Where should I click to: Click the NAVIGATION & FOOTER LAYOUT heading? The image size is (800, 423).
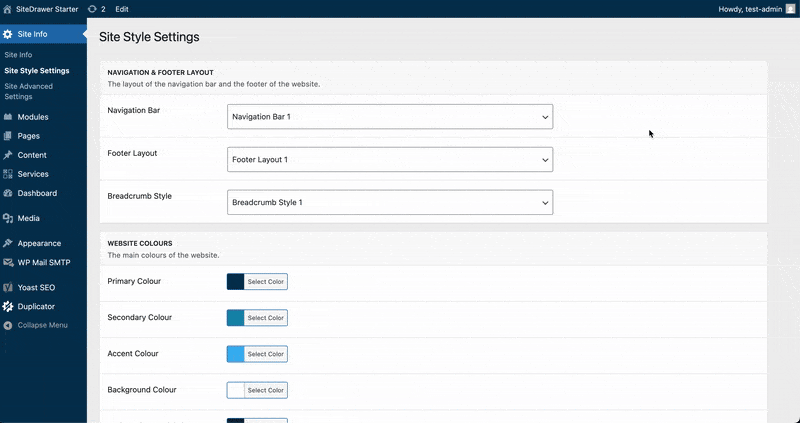[x=160, y=73]
